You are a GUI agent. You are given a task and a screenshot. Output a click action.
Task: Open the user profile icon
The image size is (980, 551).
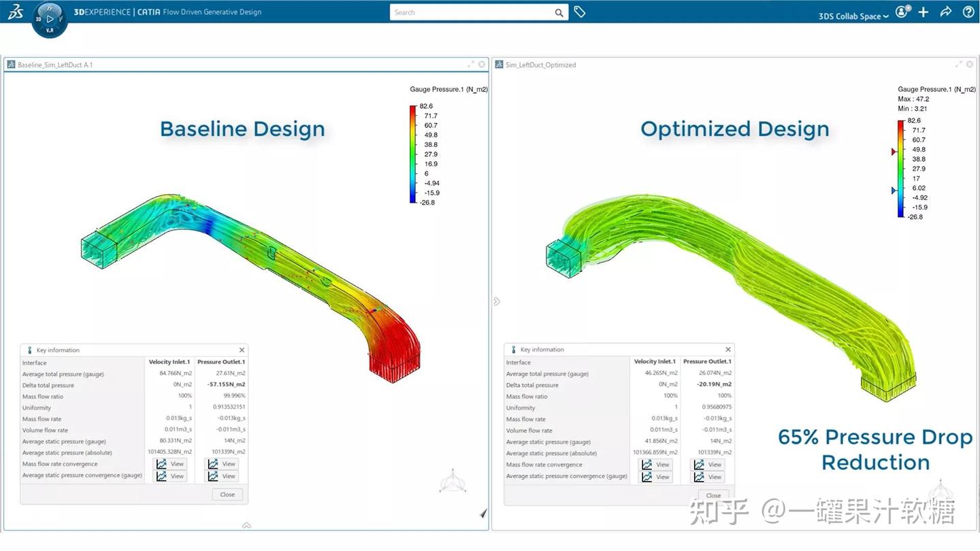(902, 12)
